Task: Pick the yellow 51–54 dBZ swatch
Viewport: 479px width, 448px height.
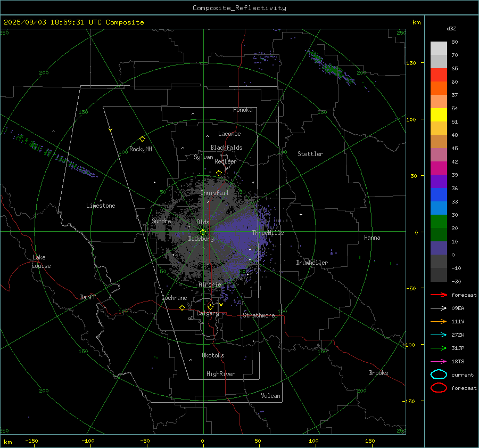Action: click(439, 115)
